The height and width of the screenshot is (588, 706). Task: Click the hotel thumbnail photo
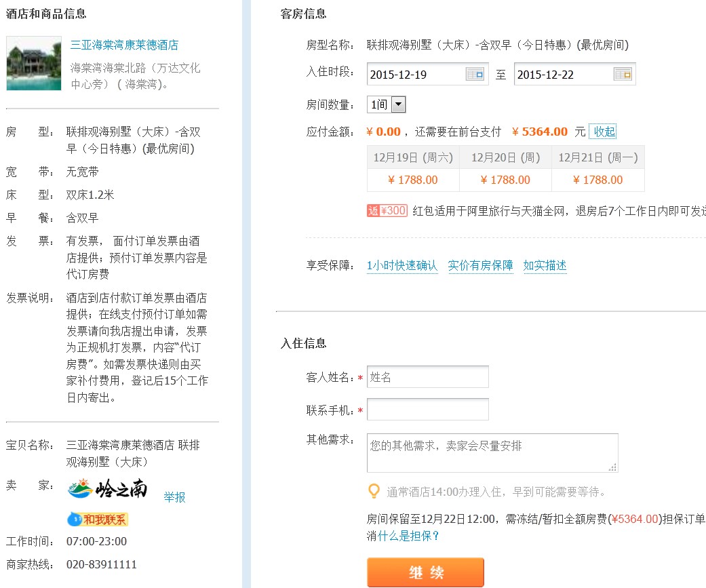click(x=34, y=63)
